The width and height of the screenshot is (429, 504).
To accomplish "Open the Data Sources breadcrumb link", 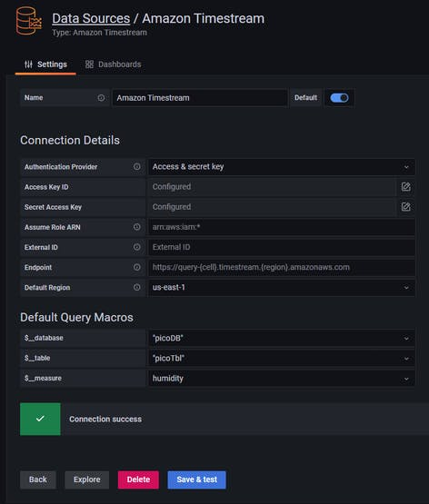I will [x=91, y=18].
